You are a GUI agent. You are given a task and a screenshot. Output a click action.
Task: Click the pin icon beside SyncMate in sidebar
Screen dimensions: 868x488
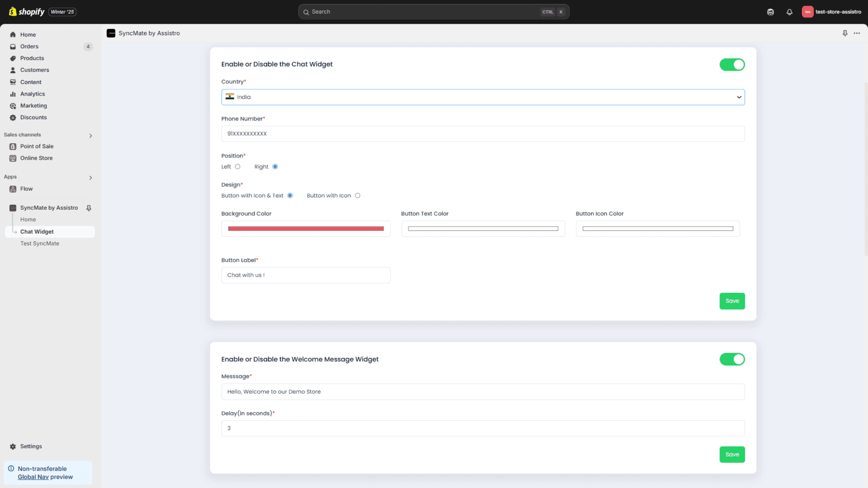(89, 208)
